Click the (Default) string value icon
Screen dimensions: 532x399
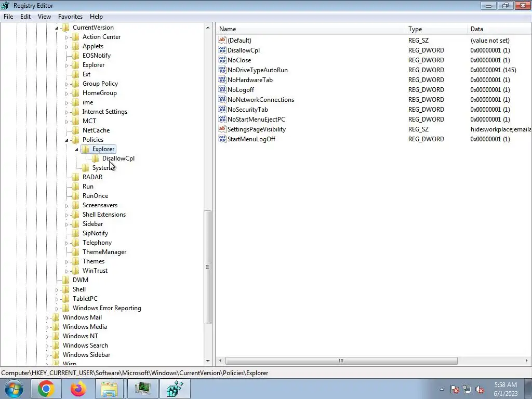222,40
